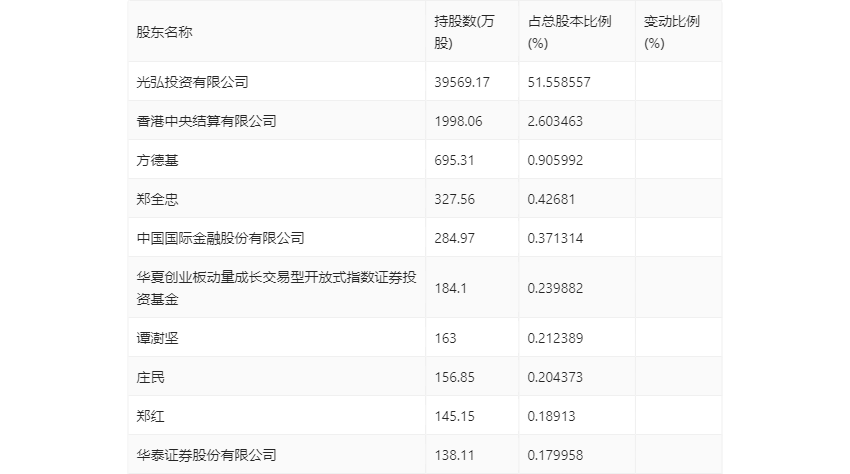This screenshot has height=474, width=850.
Task: Select the 华夏创业板动量成长 fund shareholder name
Action: [276, 288]
